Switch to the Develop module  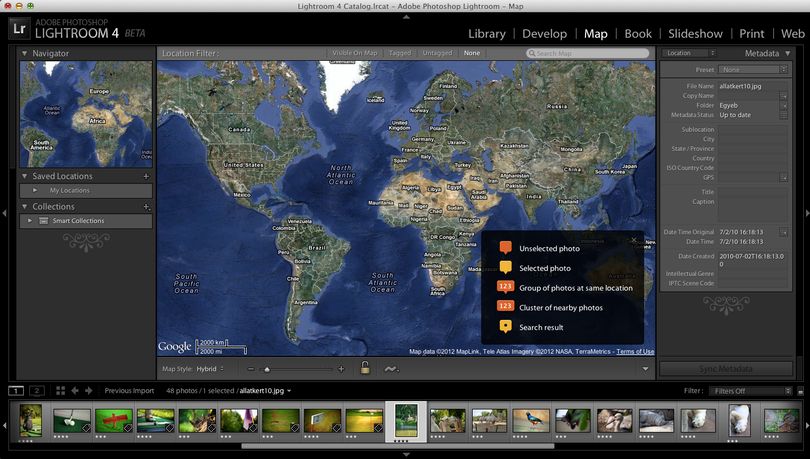point(544,34)
